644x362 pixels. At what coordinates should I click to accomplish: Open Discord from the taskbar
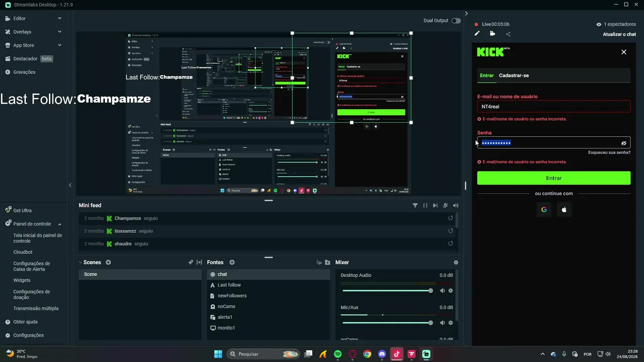pyautogui.click(x=382, y=354)
